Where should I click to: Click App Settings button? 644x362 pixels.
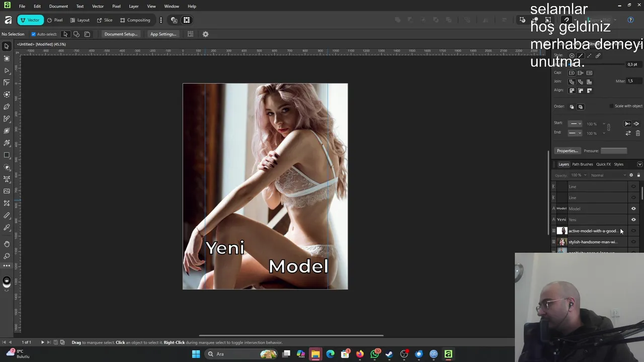coord(163,34)
